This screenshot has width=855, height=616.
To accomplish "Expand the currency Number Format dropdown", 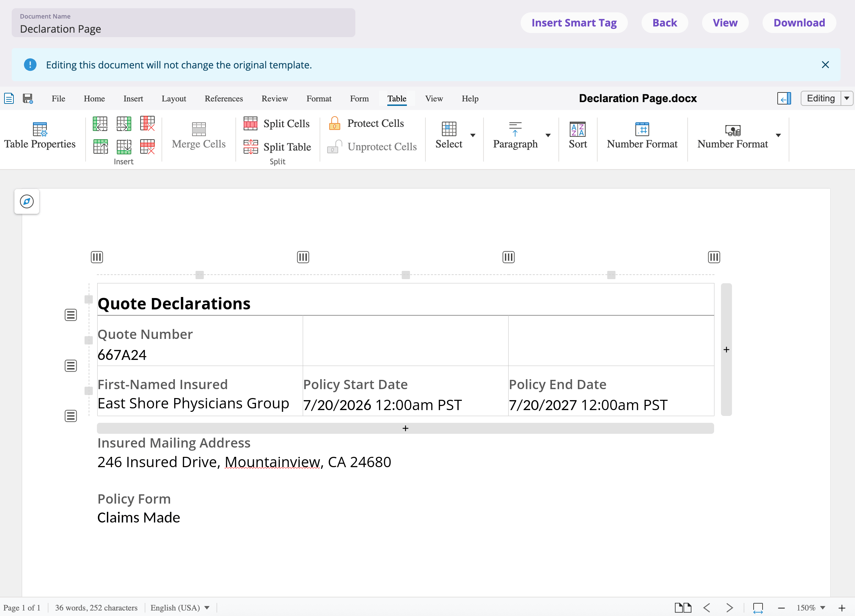I will pyautogui.click(x=778, y=135).
